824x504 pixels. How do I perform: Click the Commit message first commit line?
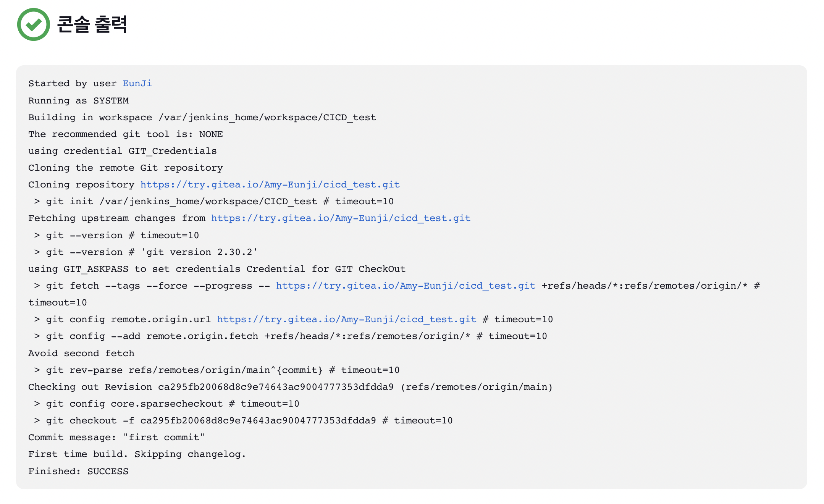click(x=116, y=438)
